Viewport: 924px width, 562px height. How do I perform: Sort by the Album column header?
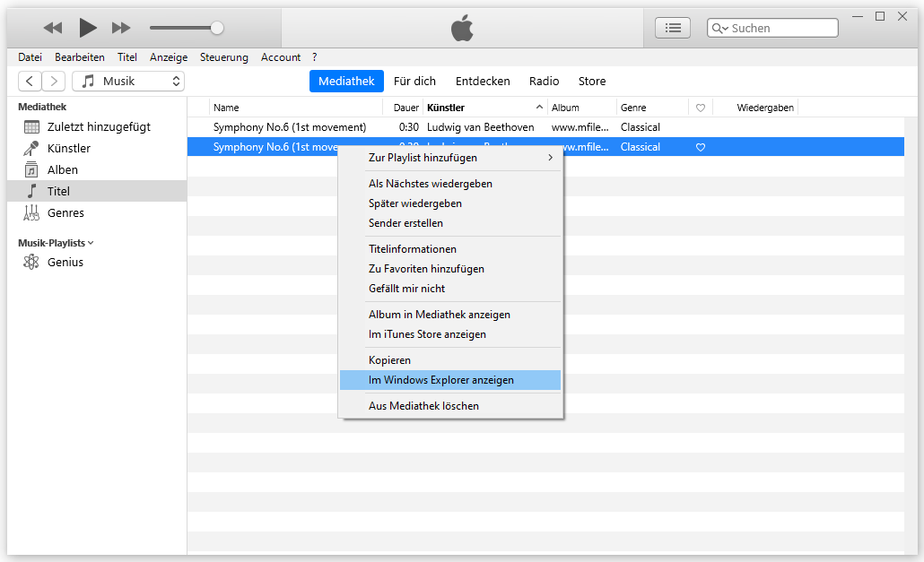pos(582,108)
